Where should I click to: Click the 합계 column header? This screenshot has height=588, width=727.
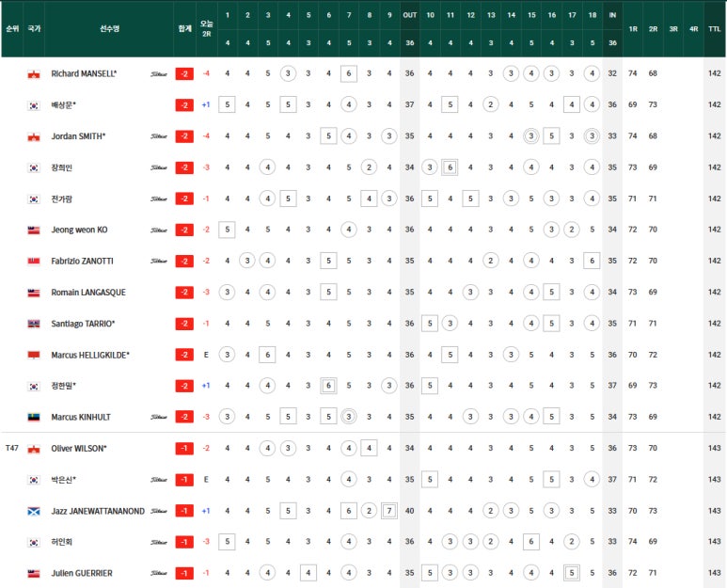[185, 29]
